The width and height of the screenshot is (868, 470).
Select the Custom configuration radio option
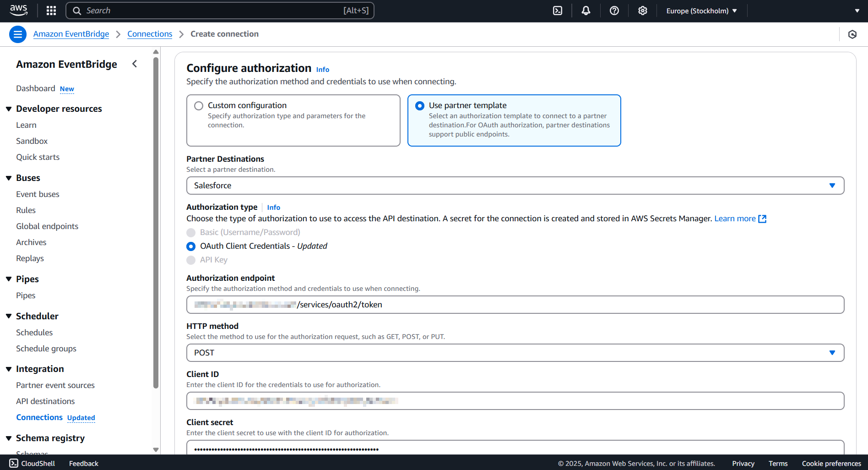pyautogui.click(x=199, y=106)
